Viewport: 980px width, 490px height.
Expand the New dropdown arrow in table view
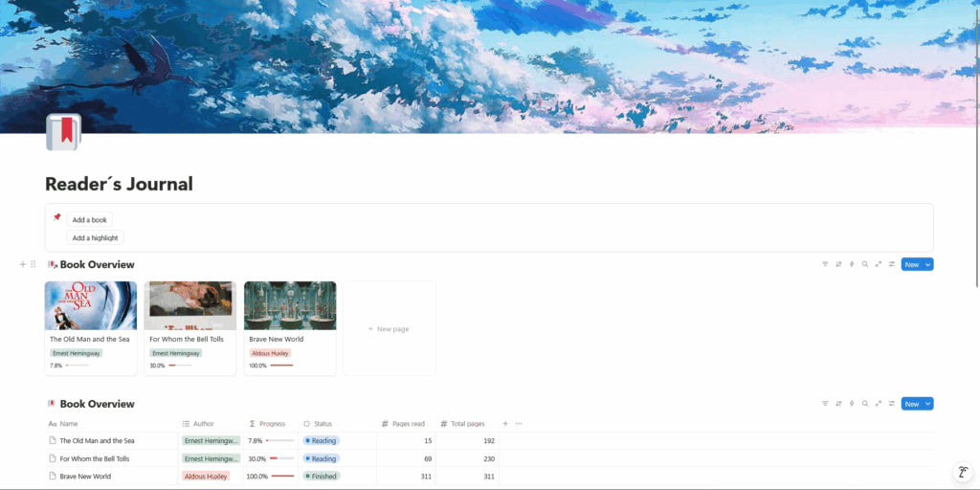(x=927, y=404)
